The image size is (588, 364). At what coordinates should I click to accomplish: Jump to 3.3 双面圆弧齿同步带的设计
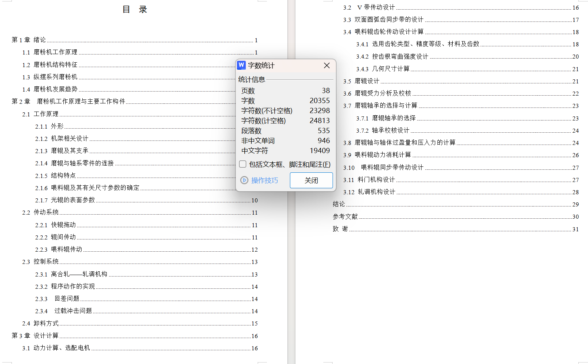pyautogui.click(x=461, y=20)
